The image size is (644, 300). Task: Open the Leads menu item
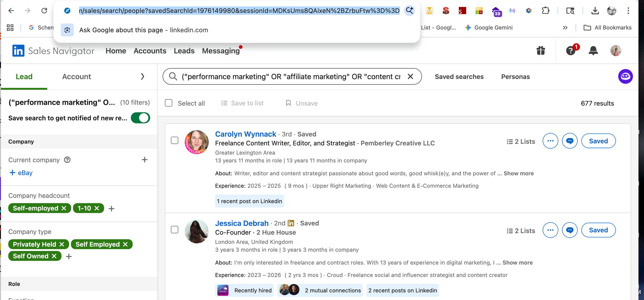(184, 51)
